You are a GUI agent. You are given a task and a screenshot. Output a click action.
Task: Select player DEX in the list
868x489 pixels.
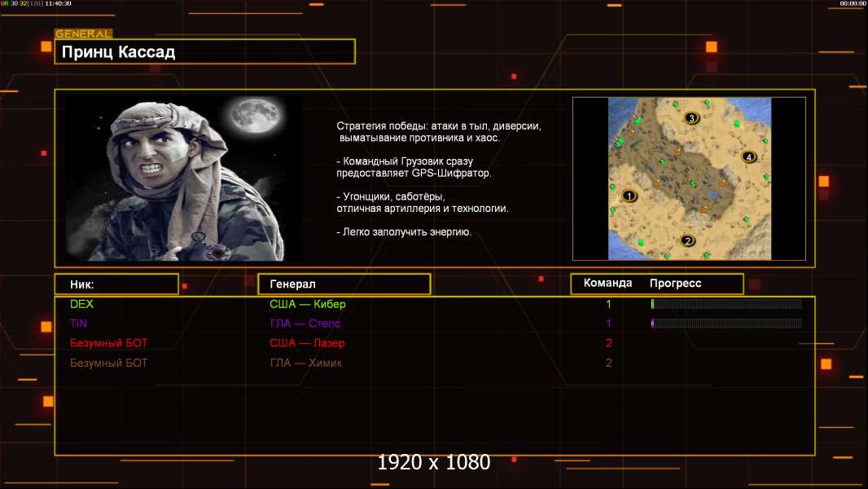tap(82, 304)
